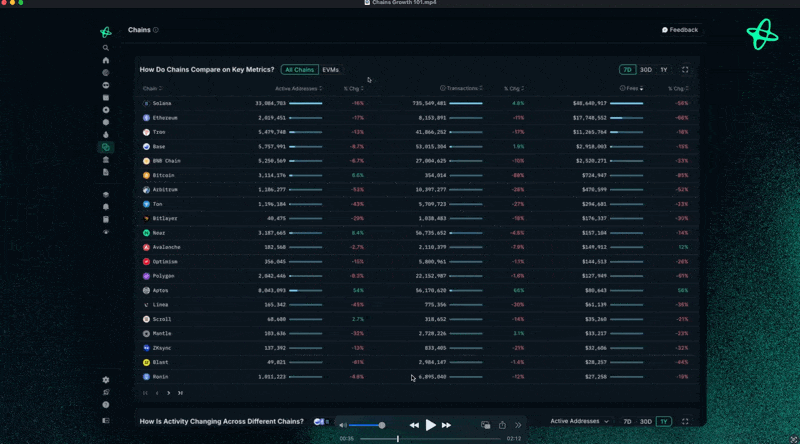Click the Nansen logo at sidebar top

[106, 32]
